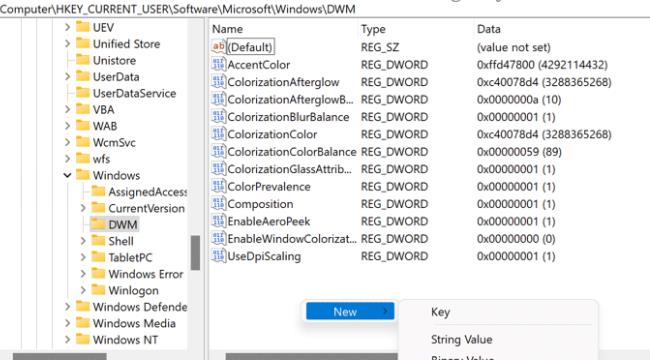Click data 0x0000000a (10)
The height and width of the screenshot is (360, 650).
pyautogui.click(x=519, y=100)
